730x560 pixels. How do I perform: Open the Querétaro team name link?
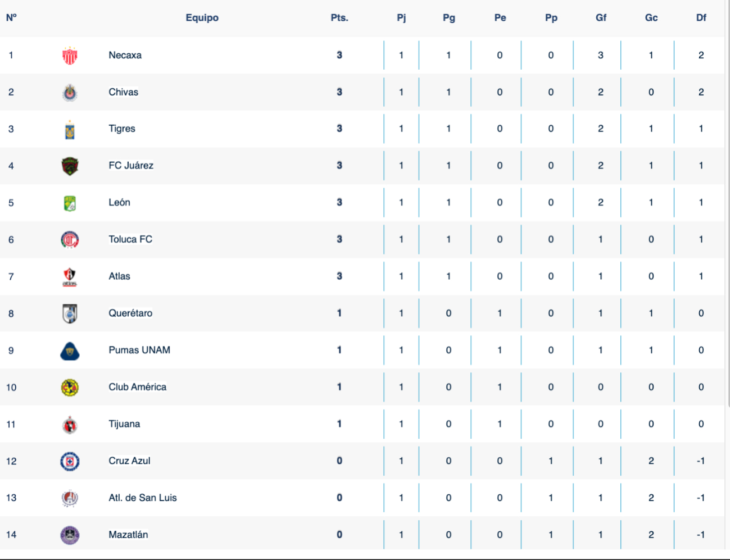click(x=130, y=313)
